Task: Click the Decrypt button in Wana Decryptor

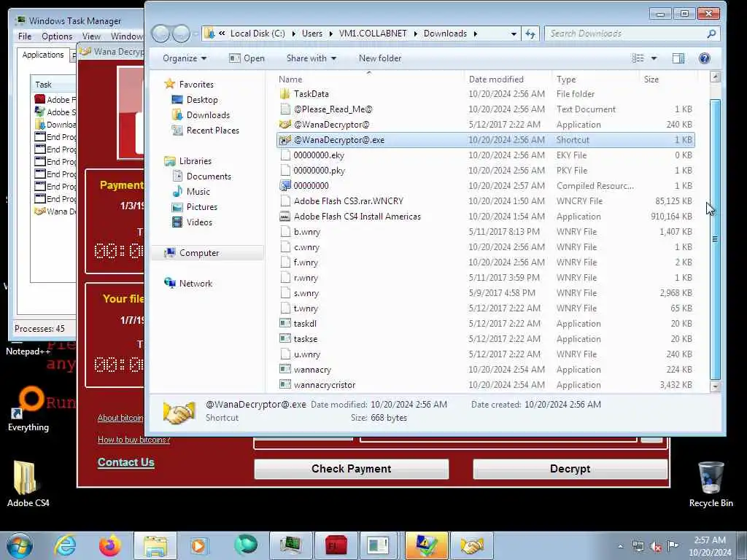Action: click(x=570, y=469)
